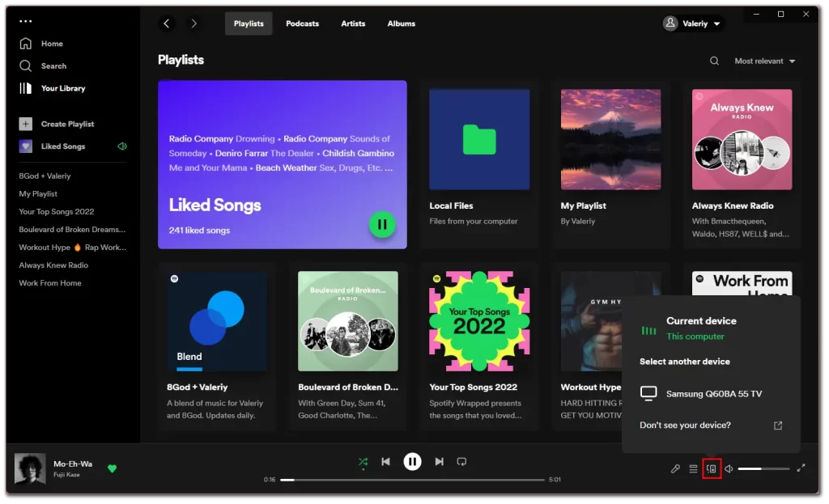
Task: Toggle the Connect to a device icon
Action: [x=712, y=468]
